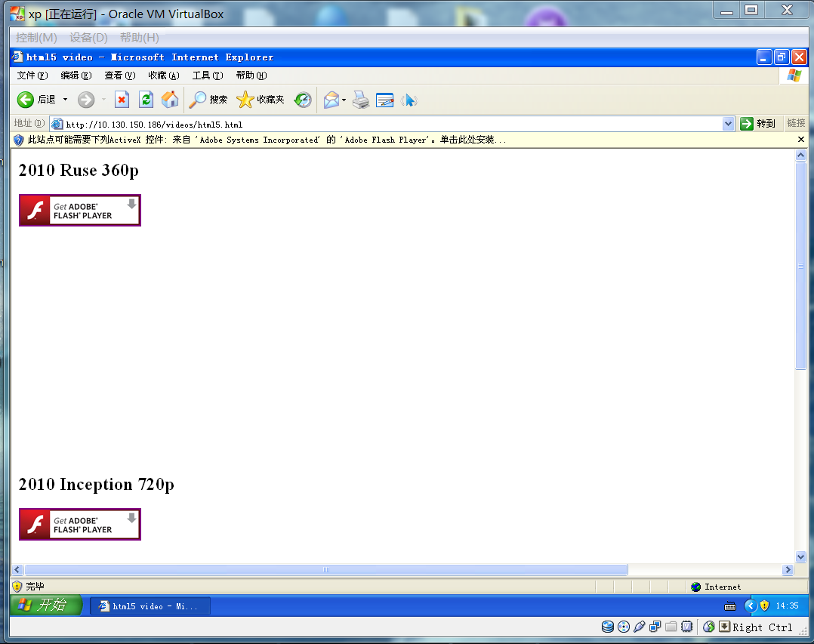
Task: Click the 14:35 clock in the tray
Action: tap(787, 605)
